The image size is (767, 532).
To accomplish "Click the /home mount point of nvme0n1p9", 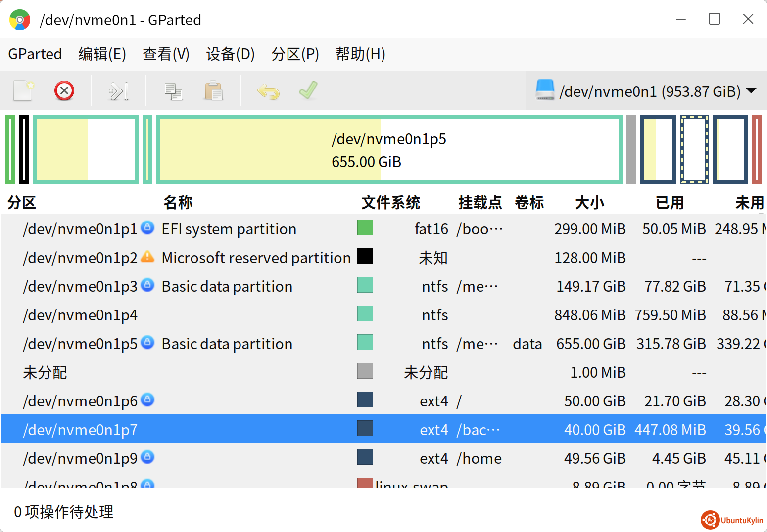I will [x=479, y=458].
